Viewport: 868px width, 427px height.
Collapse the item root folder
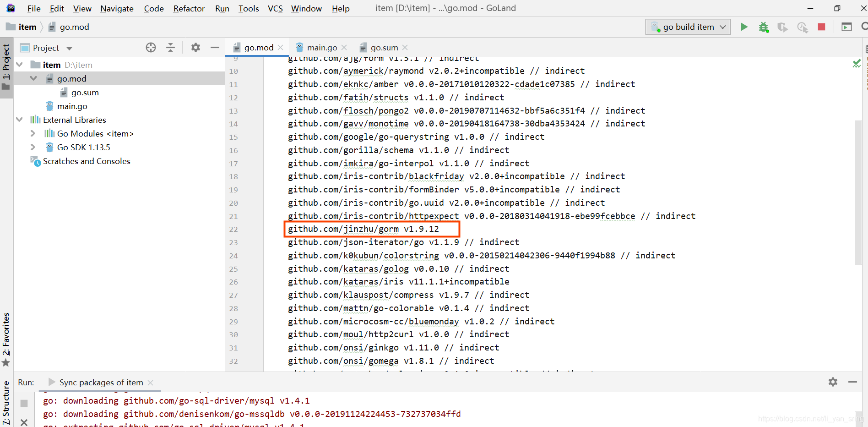point(20,65)
